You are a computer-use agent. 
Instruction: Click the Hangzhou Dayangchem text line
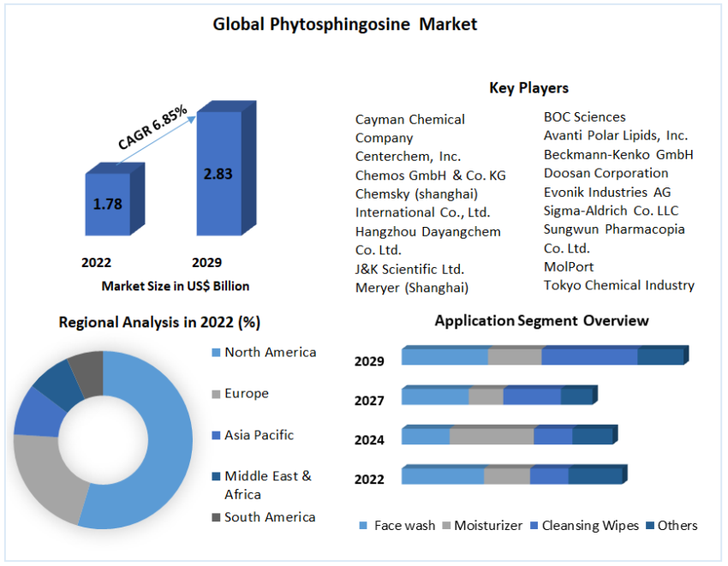[x=428, y=232]
